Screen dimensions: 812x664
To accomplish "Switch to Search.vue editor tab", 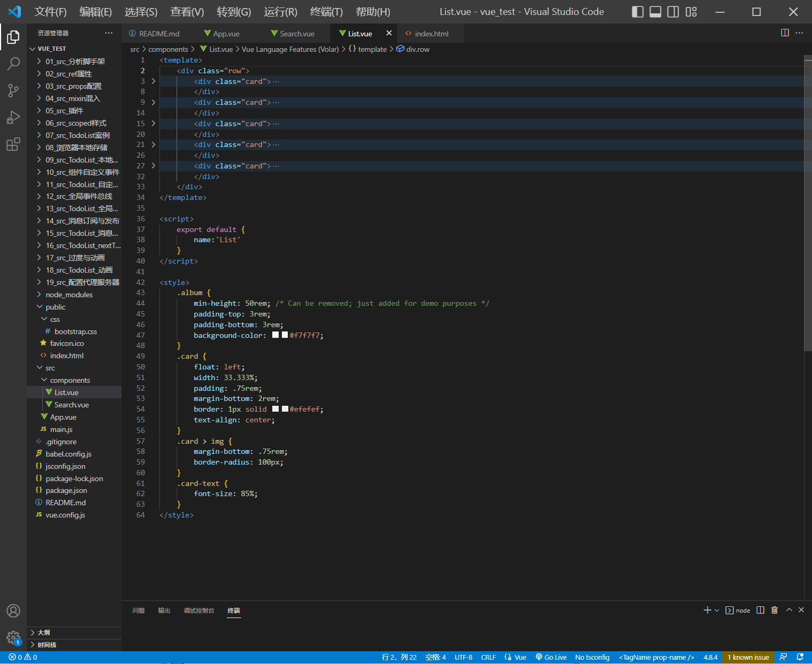I will [297, 33].
